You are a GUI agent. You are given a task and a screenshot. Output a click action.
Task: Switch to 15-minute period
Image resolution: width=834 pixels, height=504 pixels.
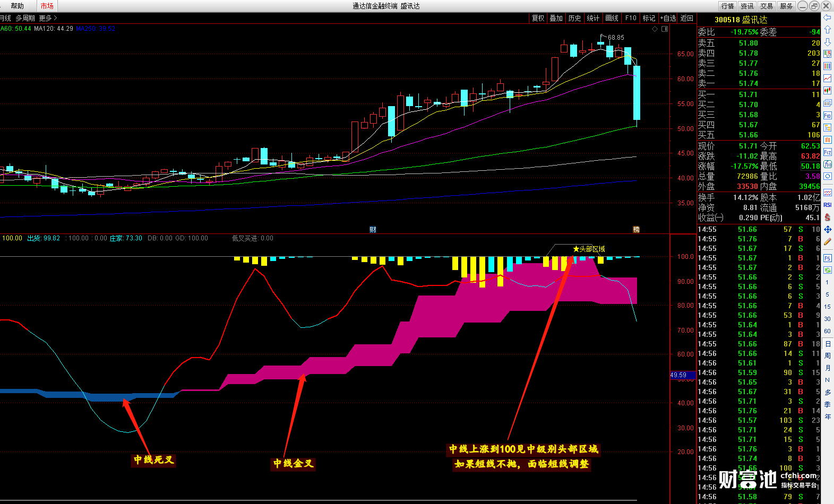click(x=827, y=307)
